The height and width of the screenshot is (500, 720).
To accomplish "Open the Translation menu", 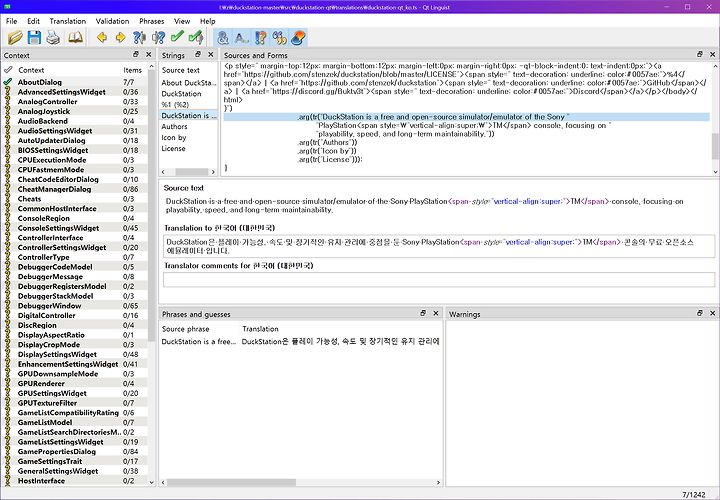I will pyautogui.click(x=68, y=21).
